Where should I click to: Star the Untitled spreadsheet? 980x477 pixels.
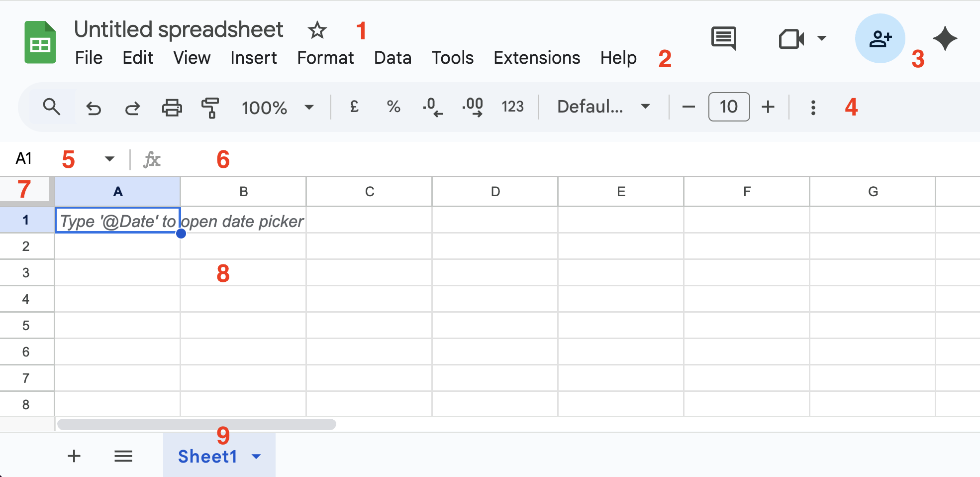(317, 30)
